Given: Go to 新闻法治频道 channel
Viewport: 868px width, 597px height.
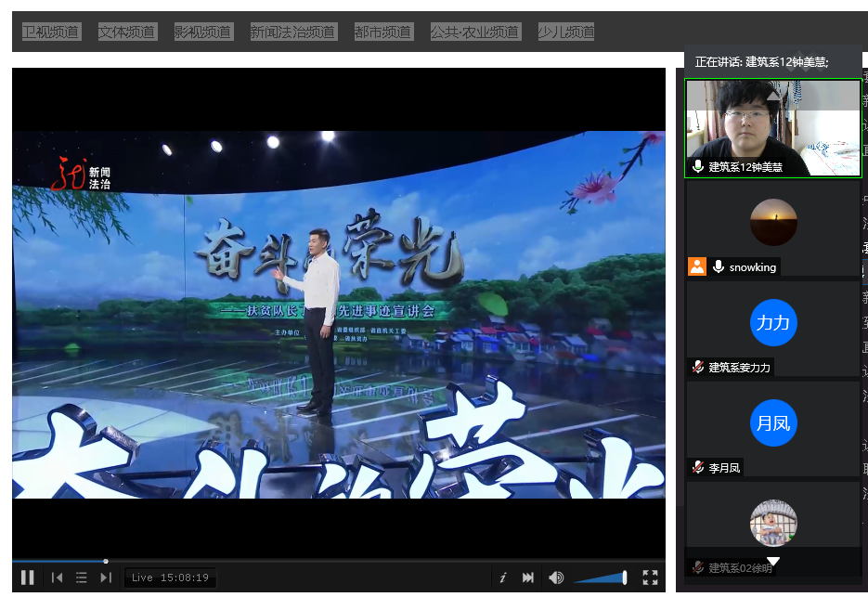Looking at the screenshot, I should coord(292,32).
